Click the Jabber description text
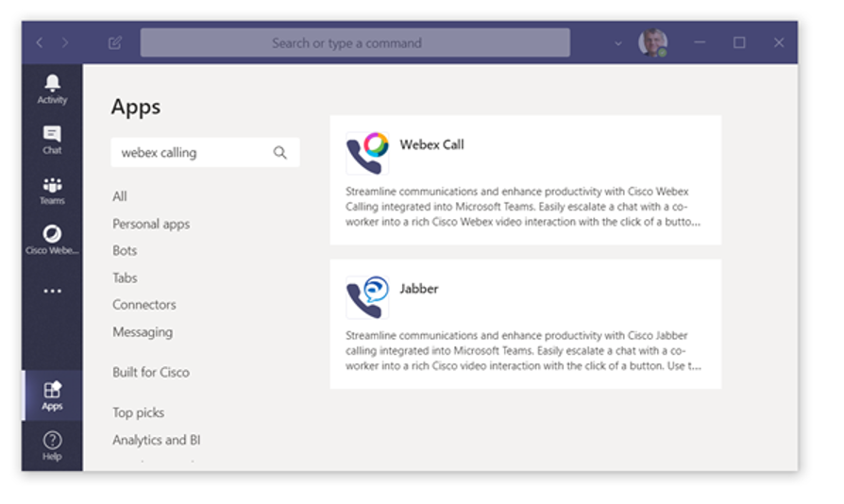This screenshot has width=844, height=504. click(x=523, y=351)
